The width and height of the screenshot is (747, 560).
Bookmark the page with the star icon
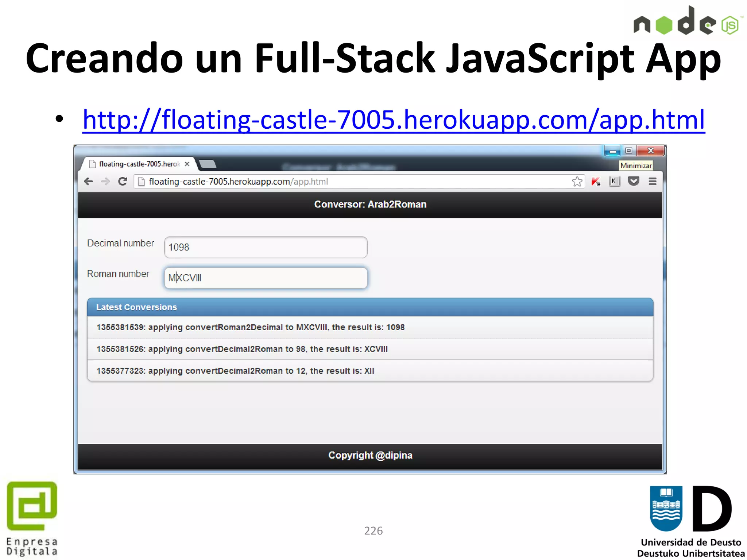(577, 182)
